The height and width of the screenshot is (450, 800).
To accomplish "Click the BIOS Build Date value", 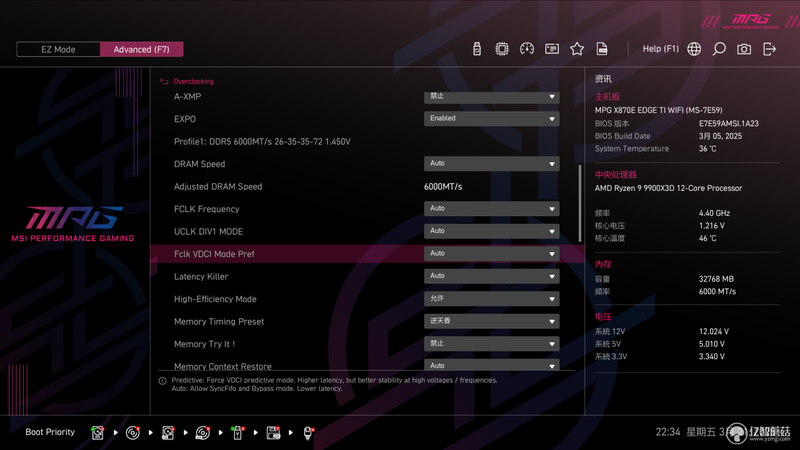I will coord(720,136).
